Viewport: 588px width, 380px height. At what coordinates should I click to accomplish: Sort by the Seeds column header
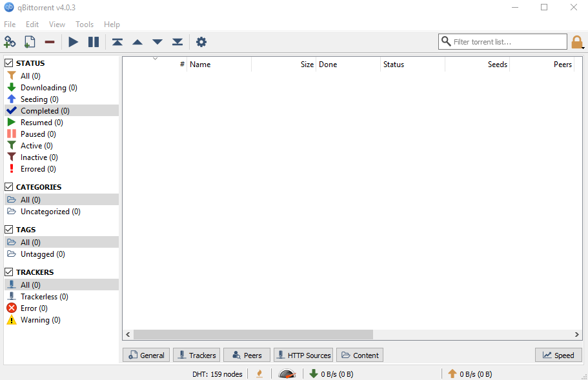coord(478,65)
